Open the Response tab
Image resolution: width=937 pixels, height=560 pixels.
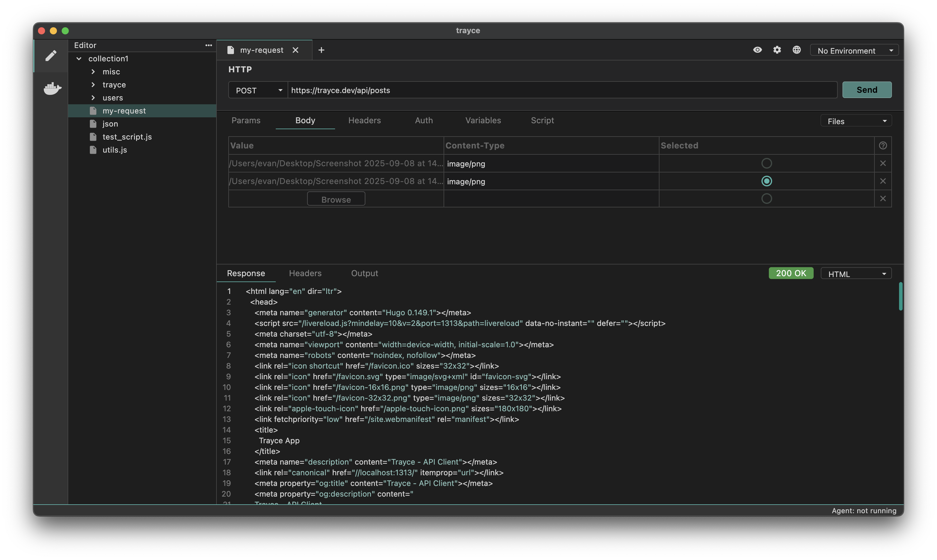coord(246,273)
